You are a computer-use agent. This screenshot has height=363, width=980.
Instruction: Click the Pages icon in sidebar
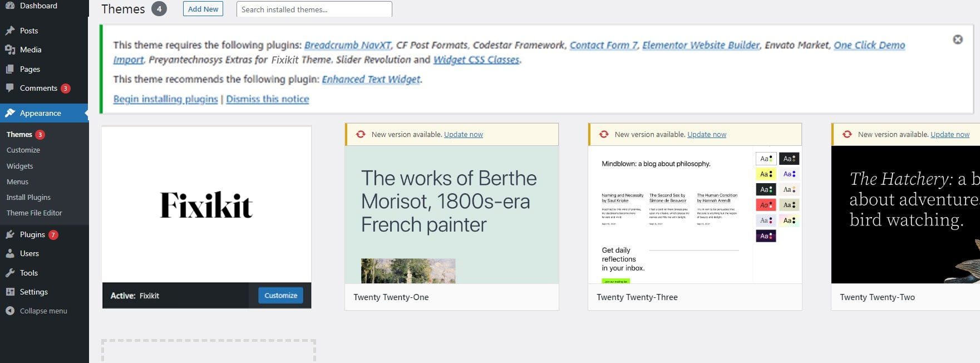(10, 69)
